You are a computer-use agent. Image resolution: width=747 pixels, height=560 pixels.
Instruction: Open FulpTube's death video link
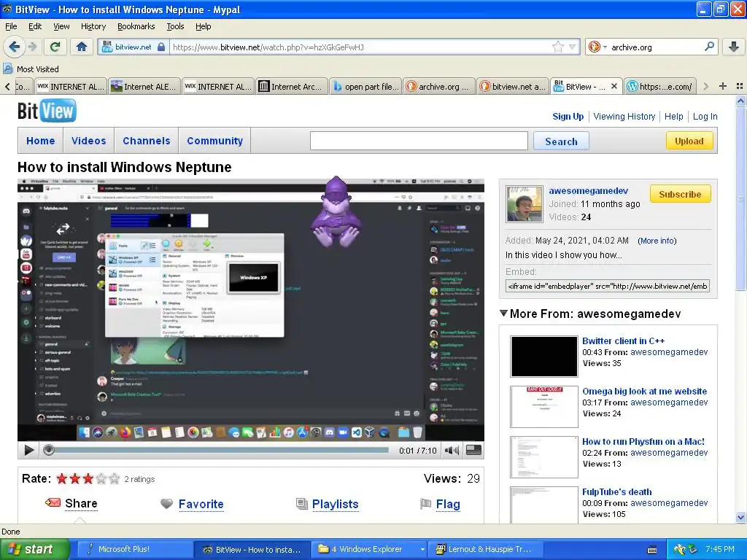pos(617,492)
